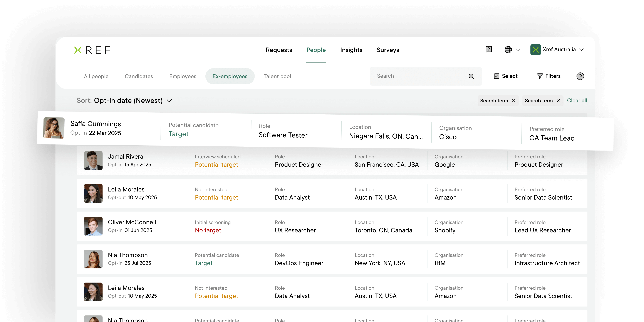Switch to the Talent pool tab

tap(277, 76)
